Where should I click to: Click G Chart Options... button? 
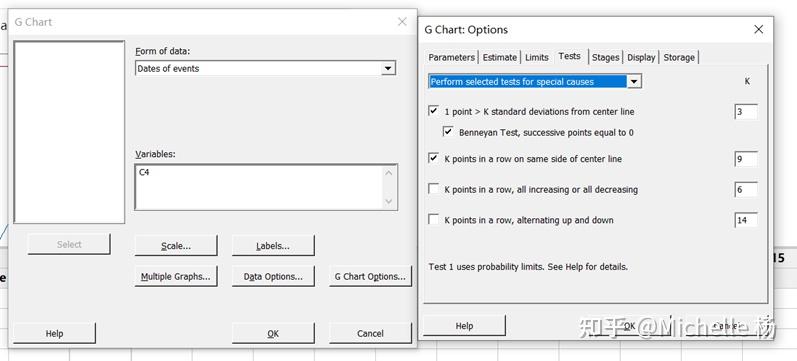370,277
